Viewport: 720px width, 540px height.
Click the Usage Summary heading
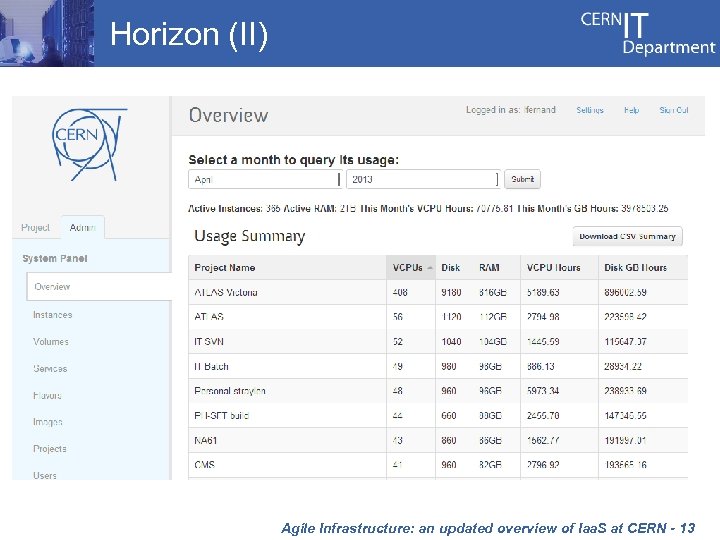pos(249,236)
